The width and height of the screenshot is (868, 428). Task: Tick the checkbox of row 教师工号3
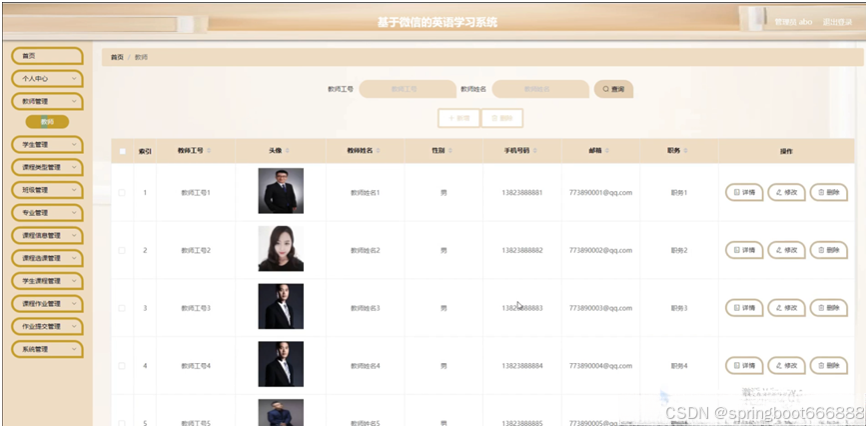[x=122, y=308]
